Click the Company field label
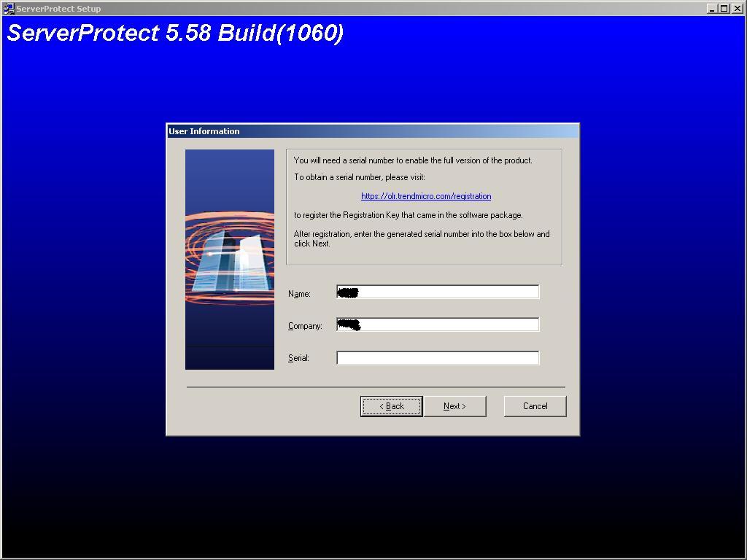 [306, 326]
